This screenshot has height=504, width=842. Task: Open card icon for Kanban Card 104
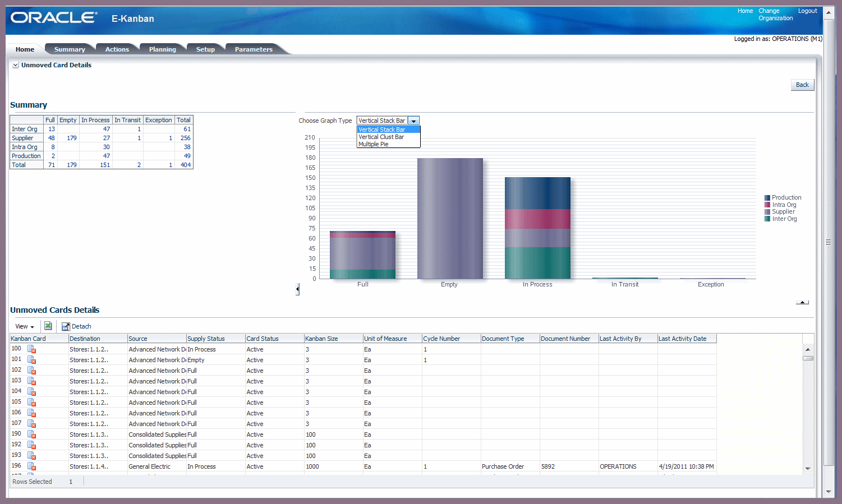tap(31, 392)
